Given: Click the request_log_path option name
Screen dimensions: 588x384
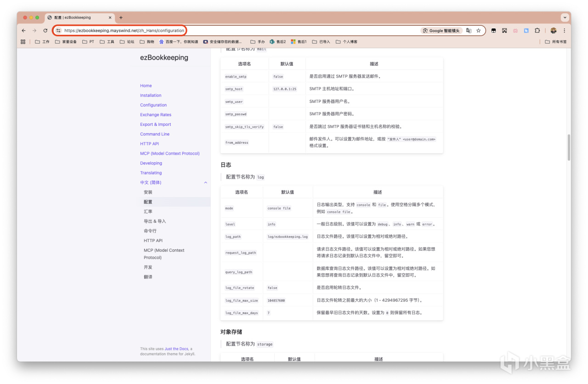Looking at the screenshot, I should click(241, 253).
